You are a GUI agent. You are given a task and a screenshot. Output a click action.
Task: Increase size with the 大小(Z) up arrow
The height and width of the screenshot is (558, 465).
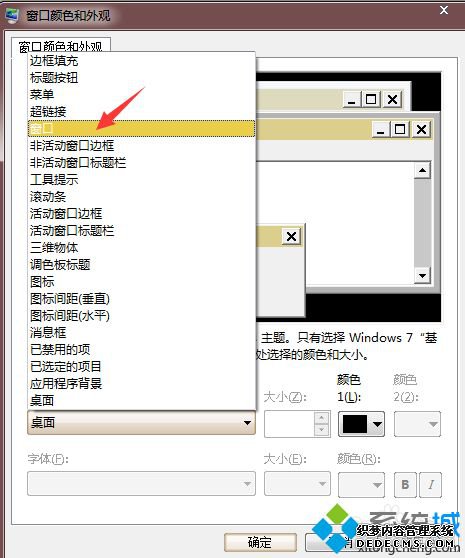[321, 418]
